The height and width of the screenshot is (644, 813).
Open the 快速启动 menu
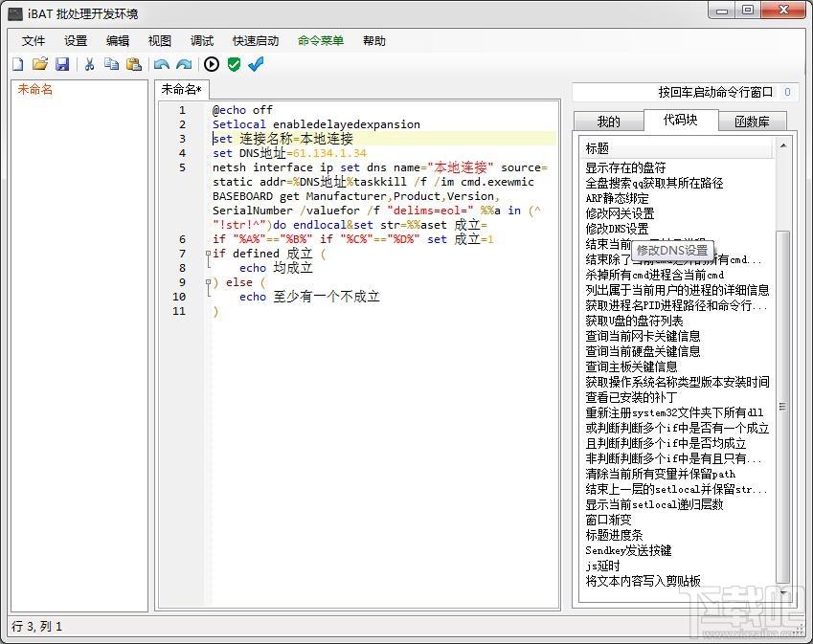pyautogui.click(x=256, y=41)
